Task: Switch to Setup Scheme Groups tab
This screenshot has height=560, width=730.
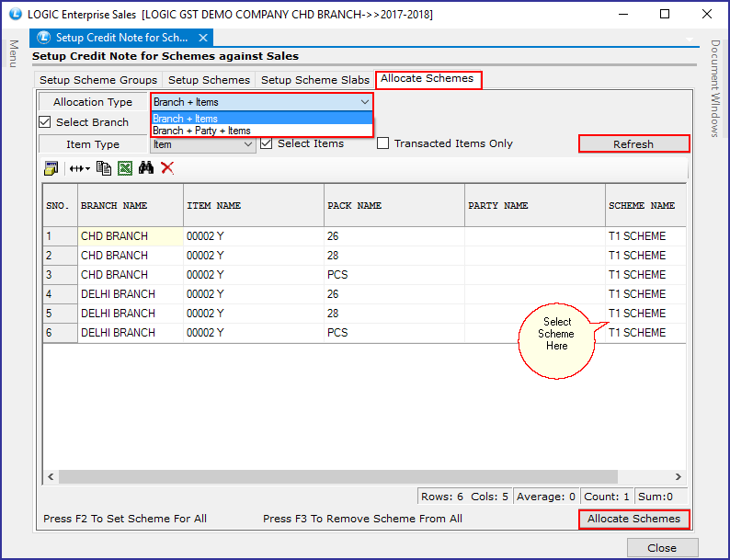Action: [98, 80]
